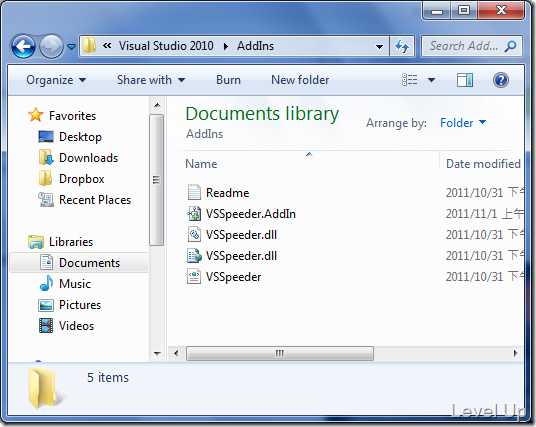Select VSSpeeder.dll with gear icon
Image resolution: width=536 pixels, height=427 pixels.
coord(241,235)
